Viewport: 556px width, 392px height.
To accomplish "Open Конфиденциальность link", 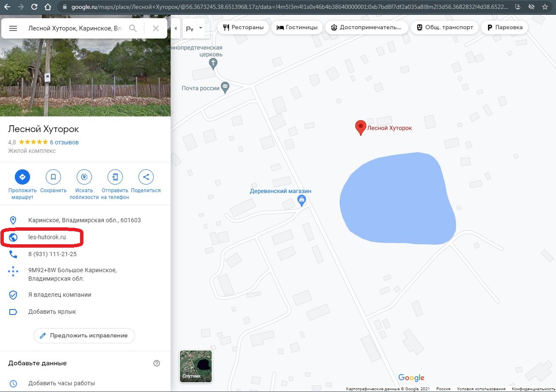I will click(534, 389).
